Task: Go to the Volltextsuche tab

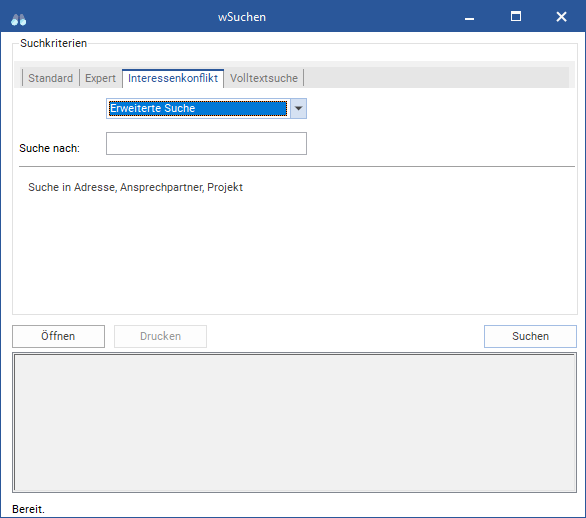Action: coord(264,78)
